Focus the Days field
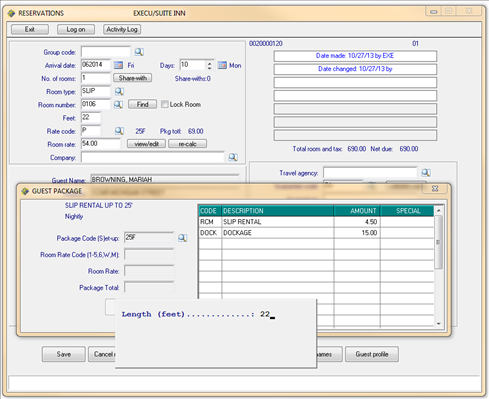The width and height of the screenshot is (489, 399). pos(193,65)
